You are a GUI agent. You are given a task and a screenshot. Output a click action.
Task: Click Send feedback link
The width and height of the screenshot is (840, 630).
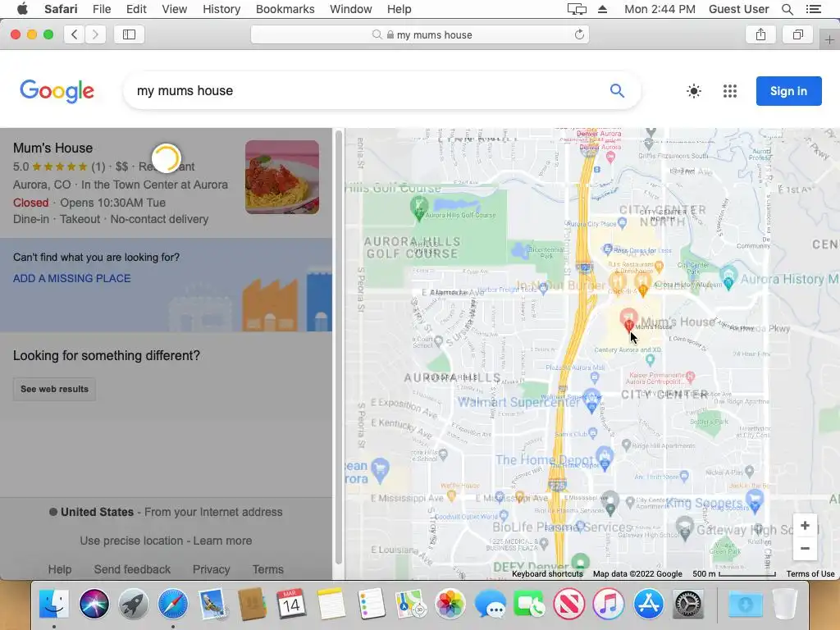(132, 569)
